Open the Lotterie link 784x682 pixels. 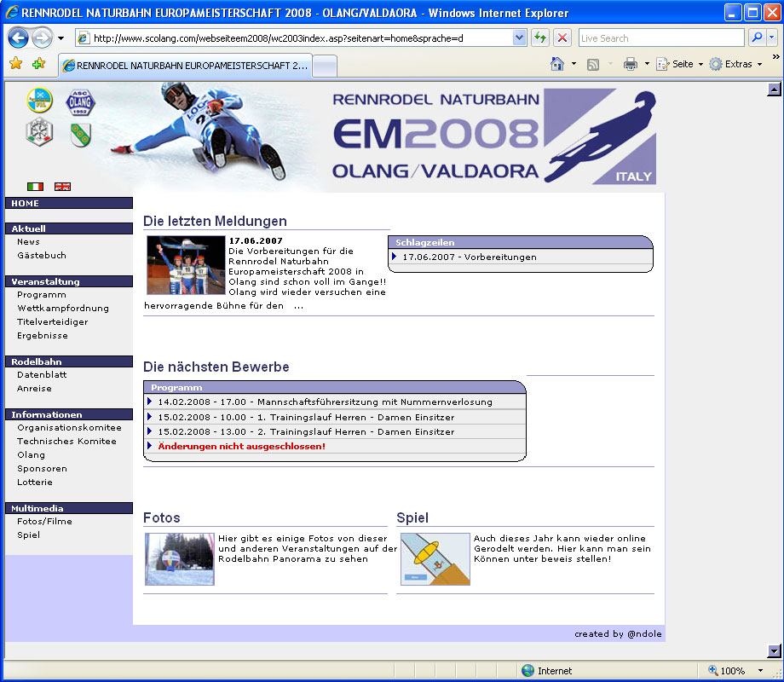click(x=35, y=482)
